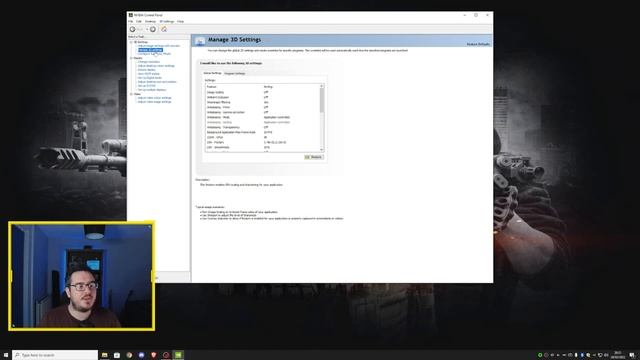Select Manage 3D settings in the tree

coord(150,50)
